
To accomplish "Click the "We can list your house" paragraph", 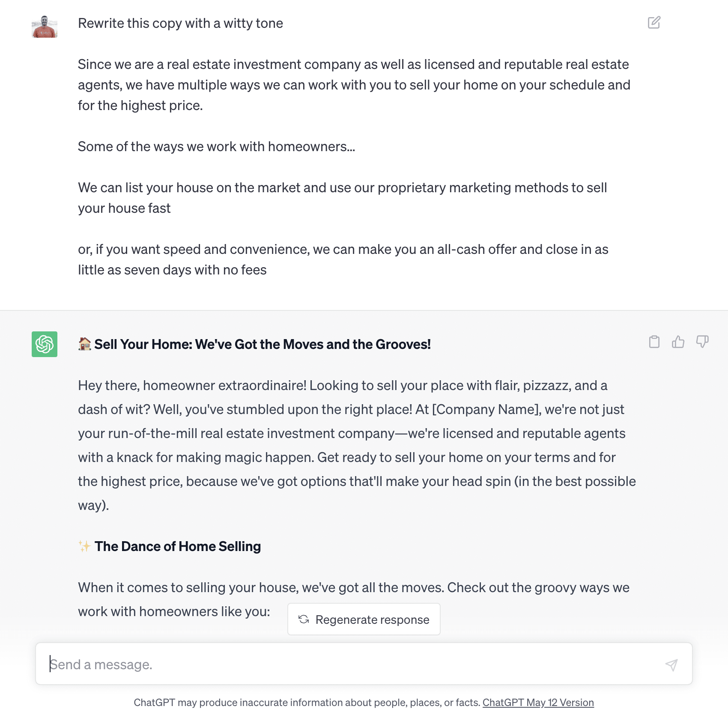I will point(342,198).
